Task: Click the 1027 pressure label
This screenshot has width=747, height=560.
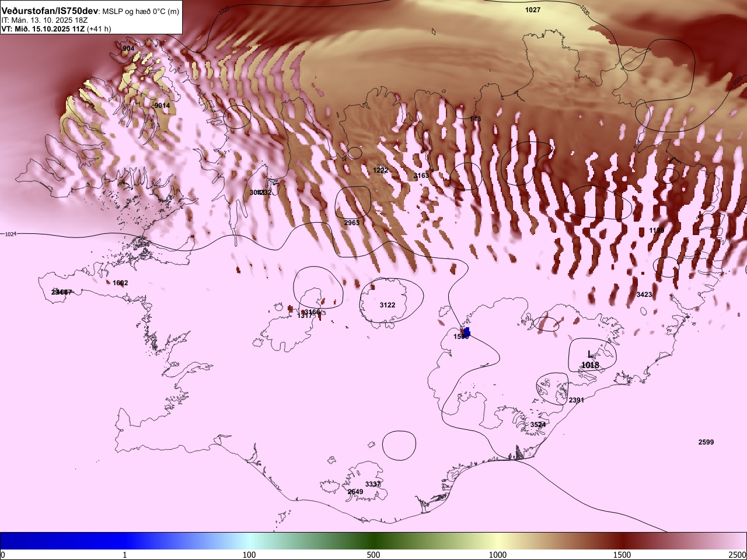Action: point(533,10)
